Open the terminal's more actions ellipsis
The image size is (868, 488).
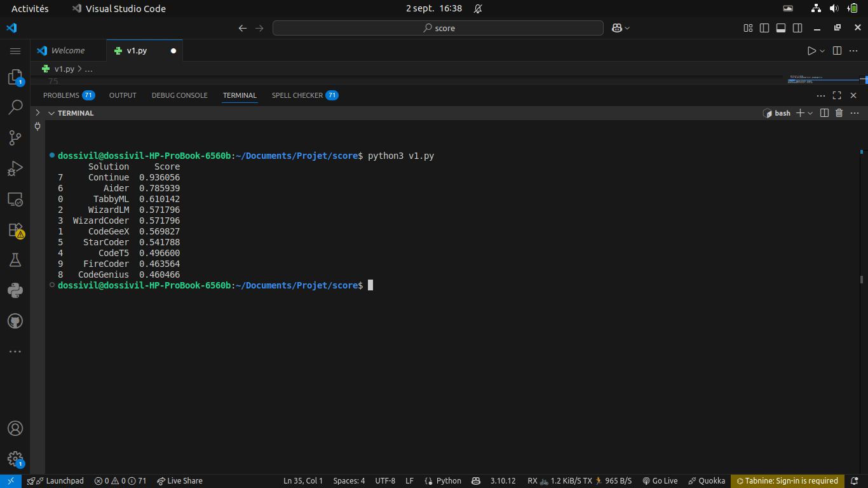tap(855, 113)
